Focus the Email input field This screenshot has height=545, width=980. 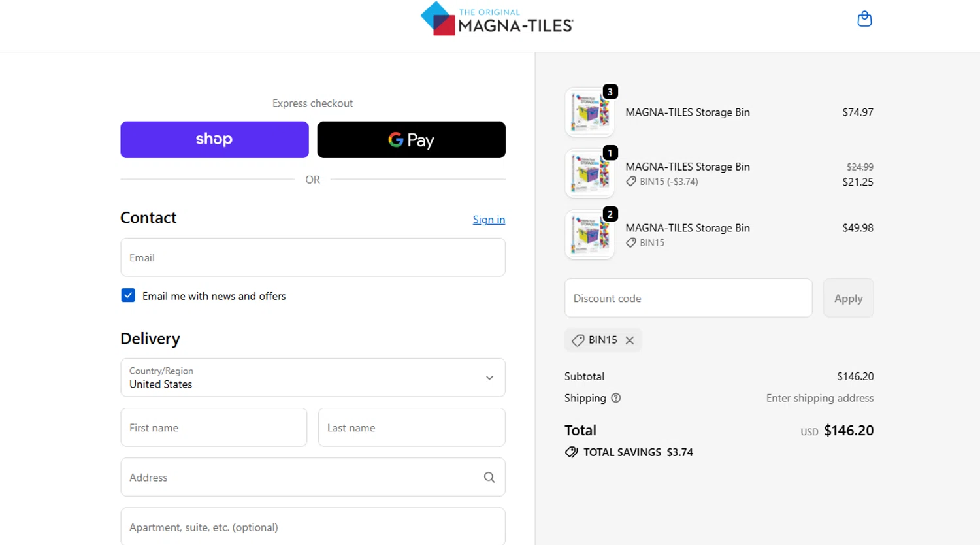(x=313, y=257)
